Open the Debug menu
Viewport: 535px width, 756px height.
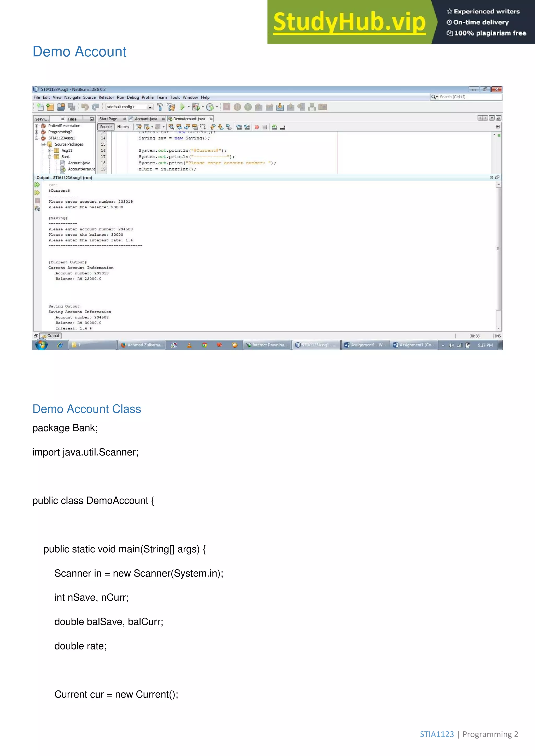click(133, 97)
